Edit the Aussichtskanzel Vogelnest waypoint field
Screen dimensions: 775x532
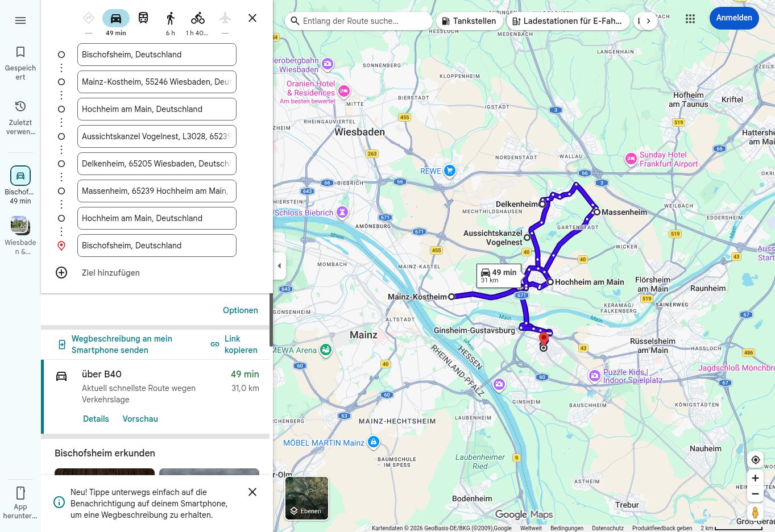tap(157, 136)
